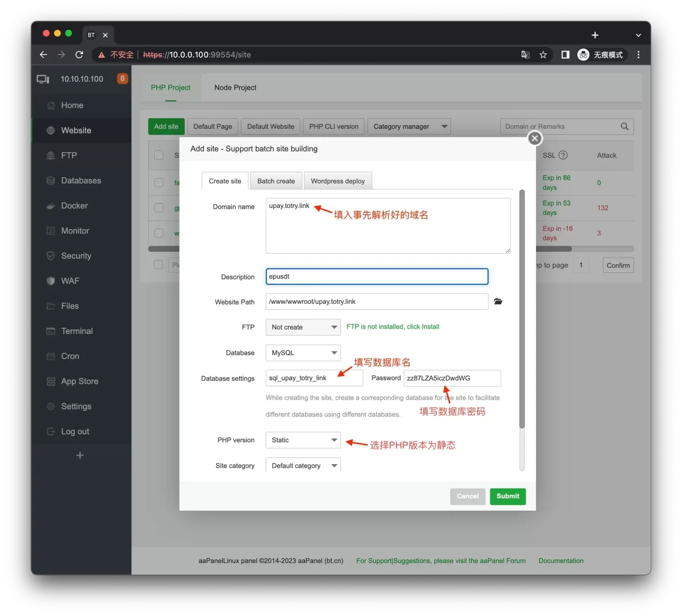
Task: Click the add menu plus icon in sidebar
Action: pos(80,455)
